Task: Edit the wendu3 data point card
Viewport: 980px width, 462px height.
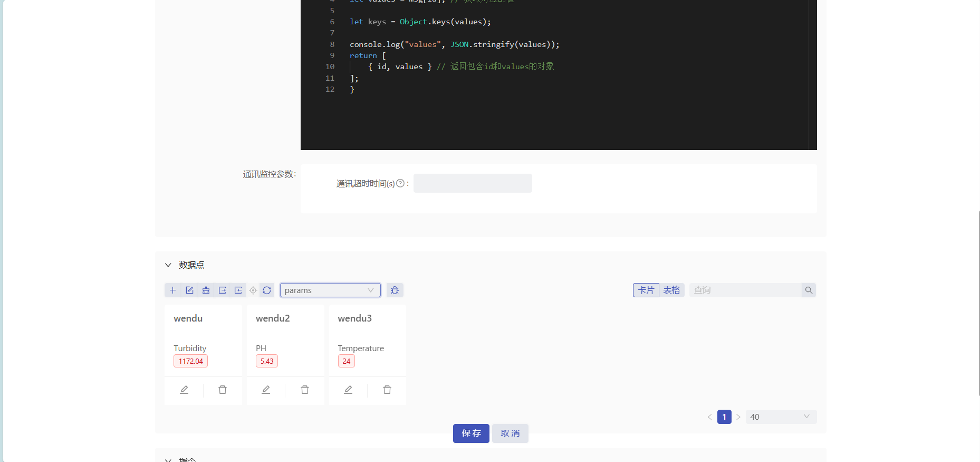Action: pyautogui.click(x=348, y=390)
